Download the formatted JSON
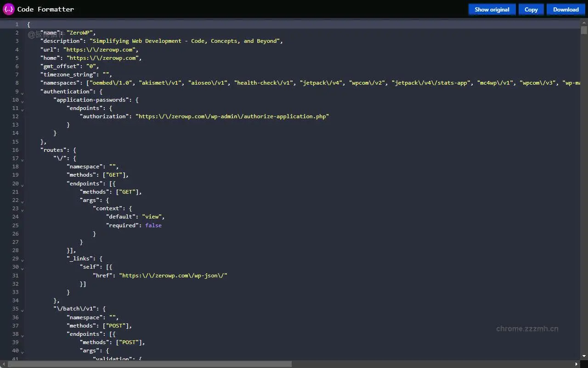588x368 pixels. (x=565, y=9)
